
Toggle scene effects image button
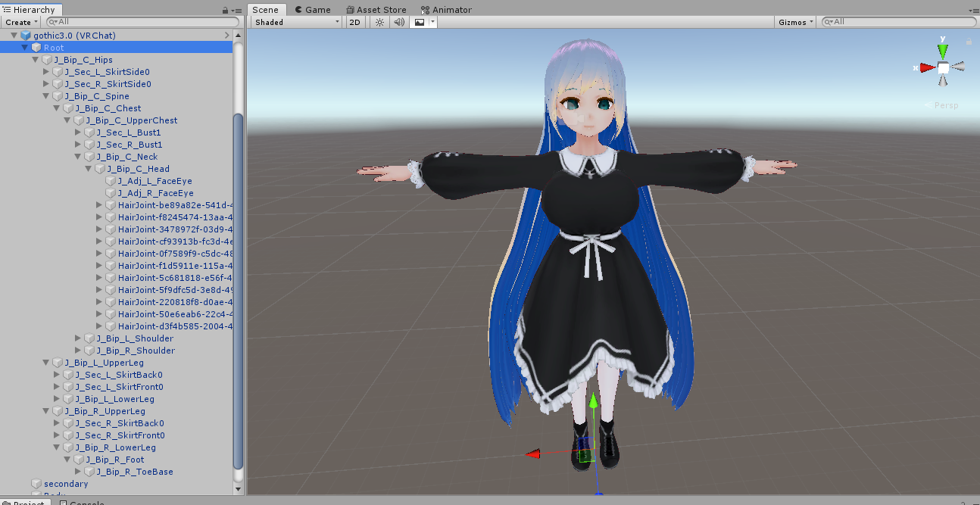pos(419,22)
